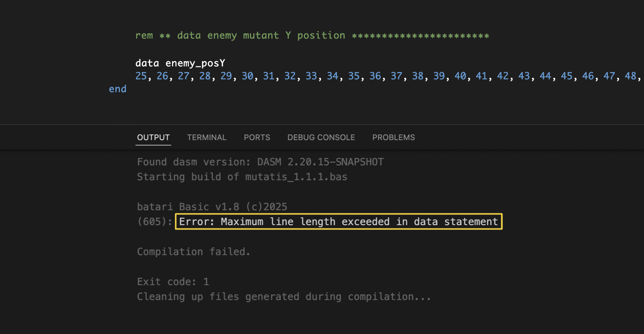The width and height of the screenshot is (644, 334).
Task: Select the error line number (605)
Action: click(x=153, y=221)
